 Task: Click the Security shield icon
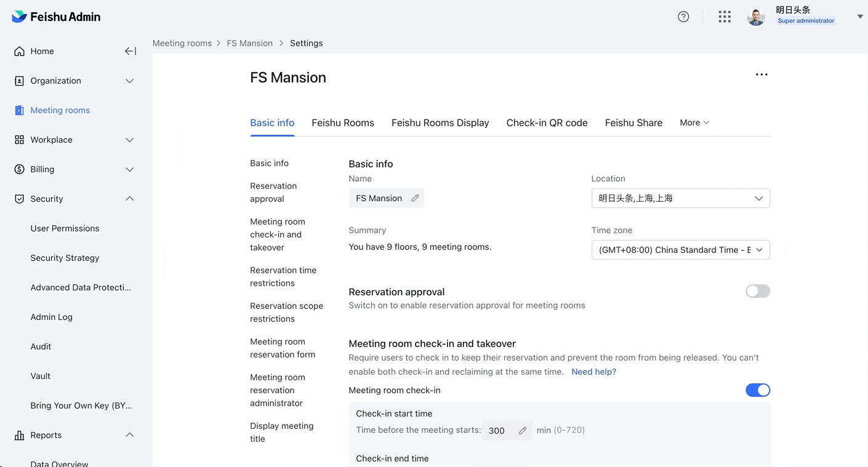[x=18, y=199]
